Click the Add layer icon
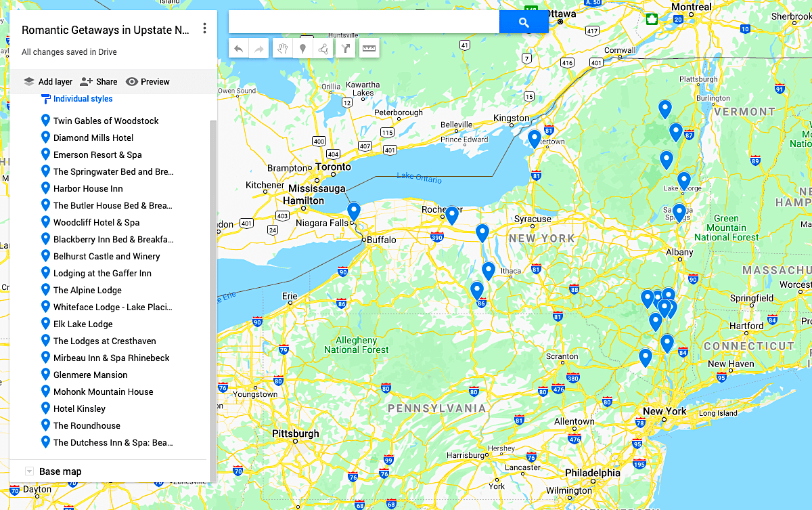This screenshot has height=510, width=812. tap(28, 81)
